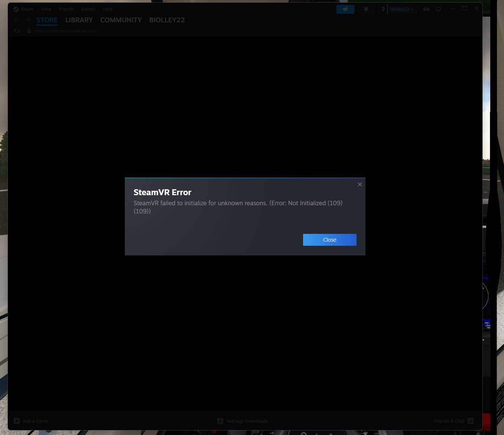
Task: Dismiss the error dialog with the X icon
Action: point(360,184)
